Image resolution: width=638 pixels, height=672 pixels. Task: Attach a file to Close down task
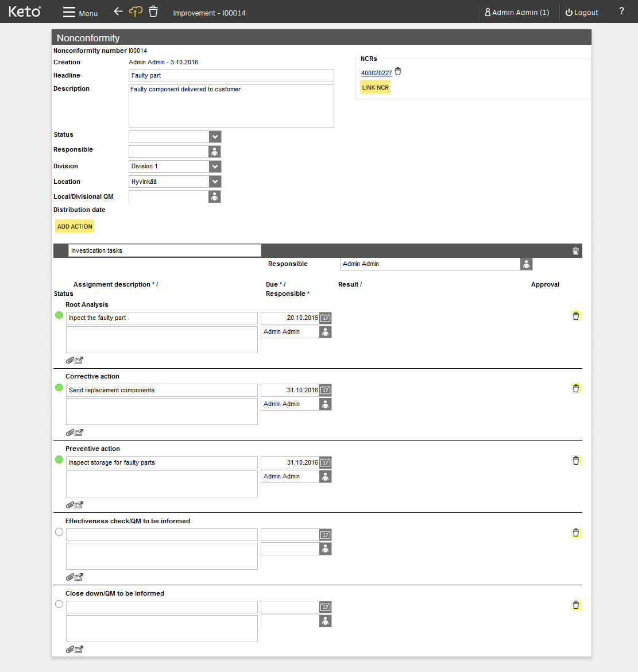70,650
